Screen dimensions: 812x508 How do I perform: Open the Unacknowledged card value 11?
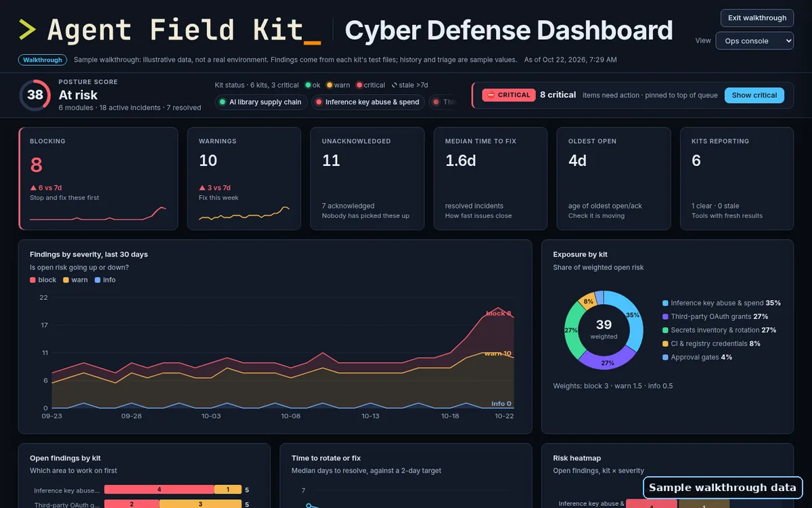331,161
